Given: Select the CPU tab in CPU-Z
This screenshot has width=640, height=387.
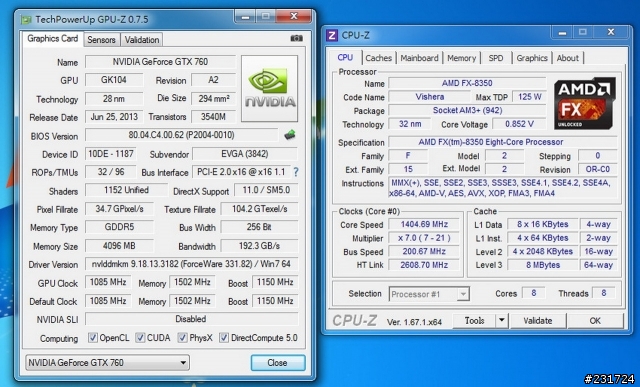Looking at the screenshot, I should (345, 57).
